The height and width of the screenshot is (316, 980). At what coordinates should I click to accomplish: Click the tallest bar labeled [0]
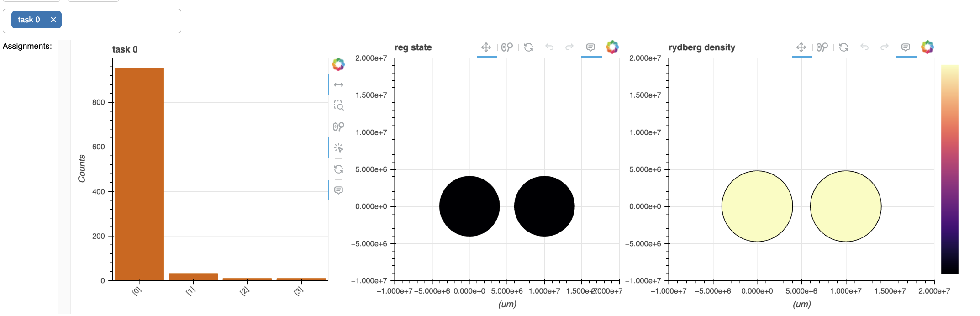point(139,174)
